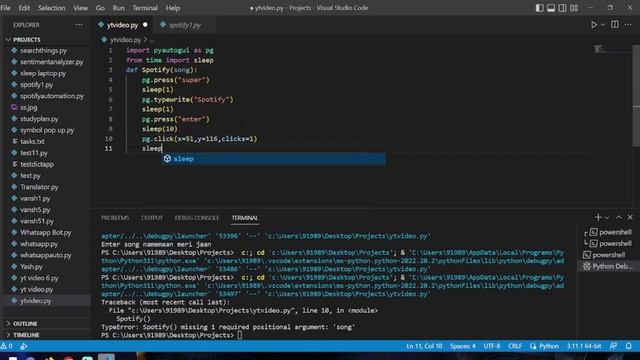Open searchthings.py in Explorer

pyautogui.click(x=43, y=51)
